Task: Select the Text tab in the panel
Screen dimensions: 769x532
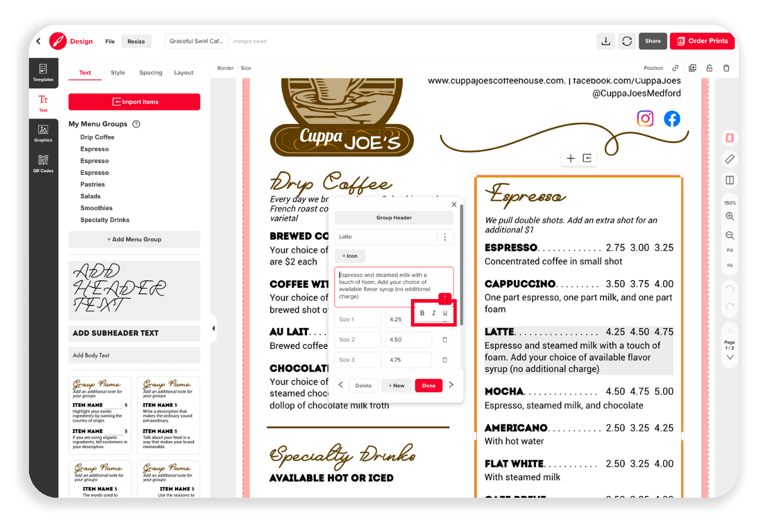Action: click(x=85, y=73)
